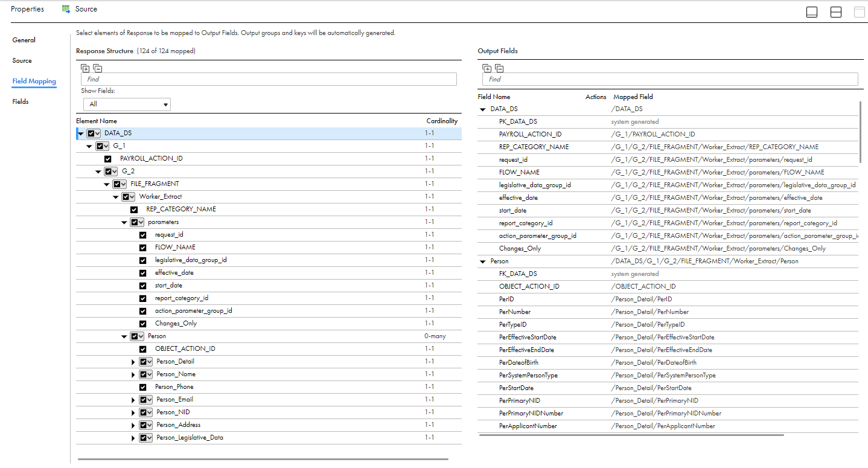This screenshot has height=468, width=868.
Task: Open the Properties tab
Action: tap(27, 9)
